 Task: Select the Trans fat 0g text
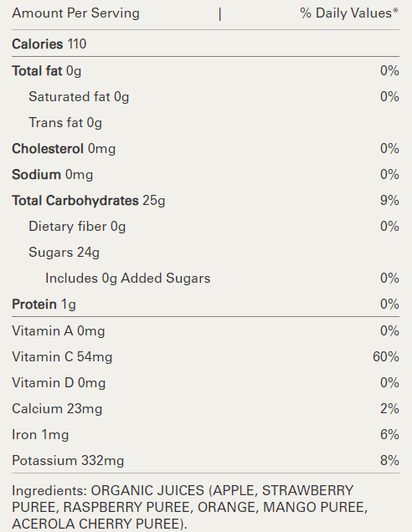point(65,123)
